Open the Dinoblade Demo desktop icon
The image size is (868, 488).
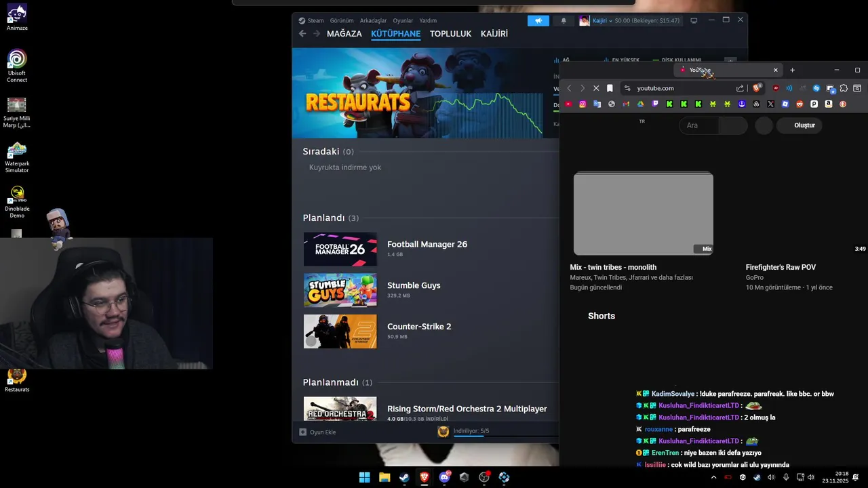17,202
